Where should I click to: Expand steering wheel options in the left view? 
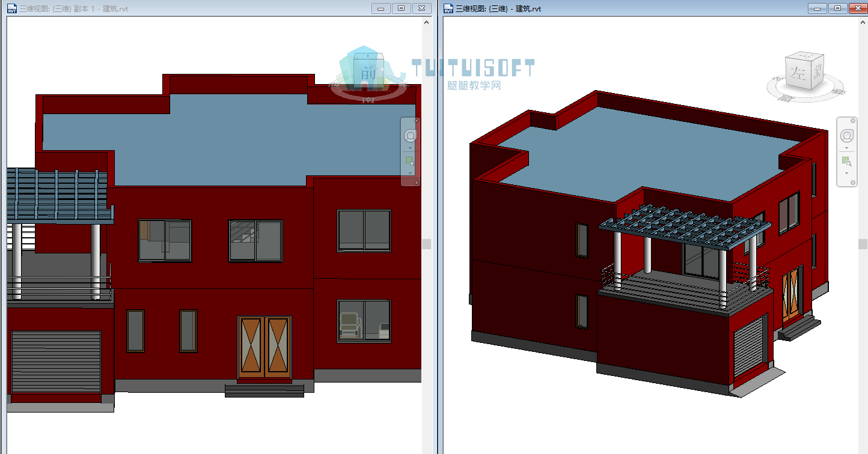[x=411, y=147]
